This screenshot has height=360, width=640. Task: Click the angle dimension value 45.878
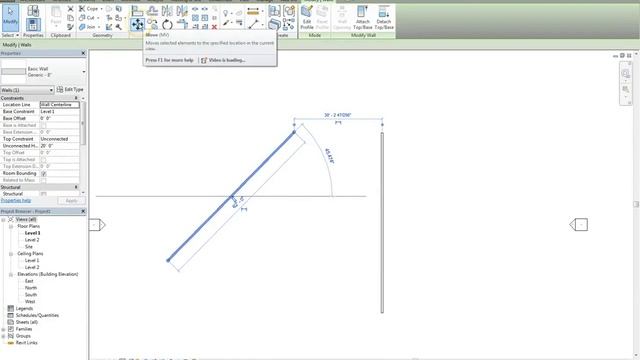tap(329, 156)
